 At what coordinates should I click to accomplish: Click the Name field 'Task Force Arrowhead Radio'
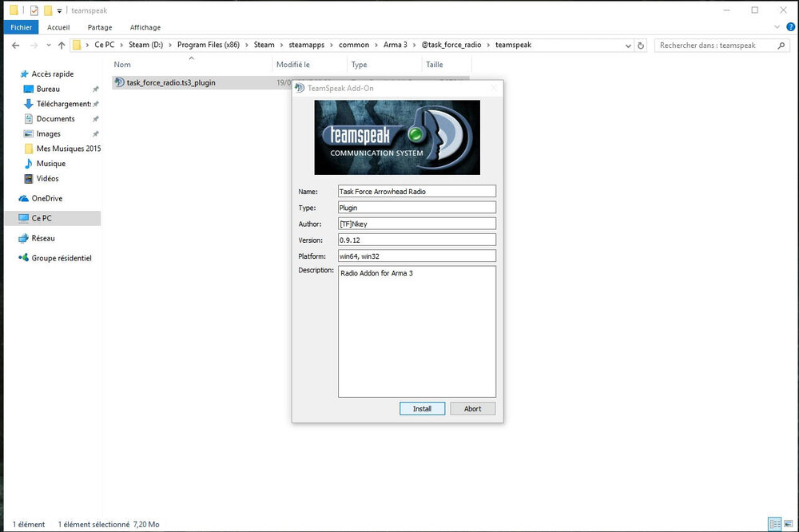[417, 192]
